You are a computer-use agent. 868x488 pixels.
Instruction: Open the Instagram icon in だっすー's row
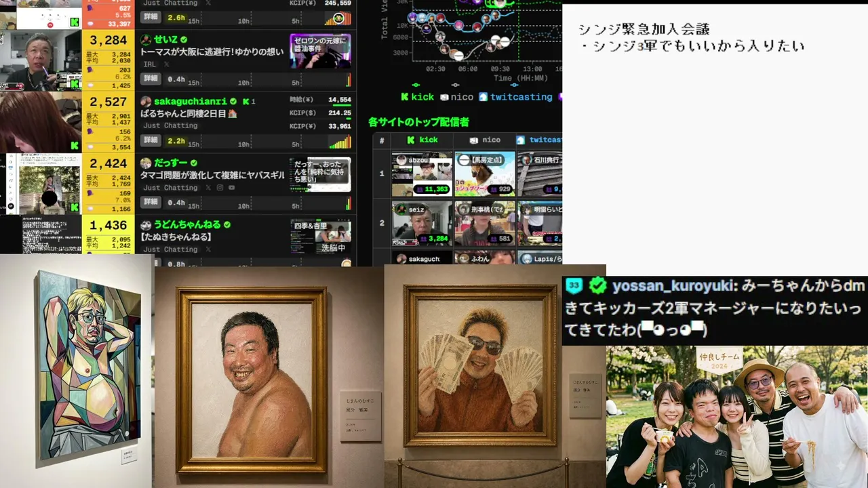coord(220,188)
